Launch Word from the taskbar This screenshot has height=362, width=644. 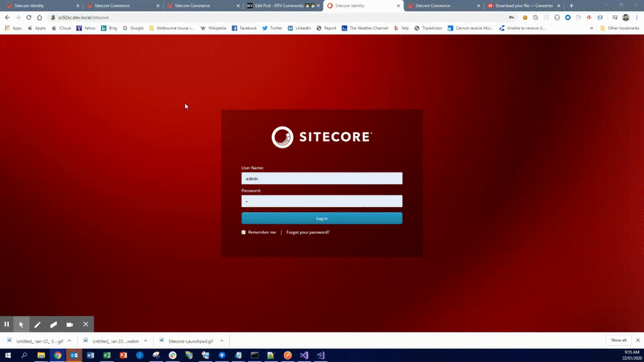90,355
